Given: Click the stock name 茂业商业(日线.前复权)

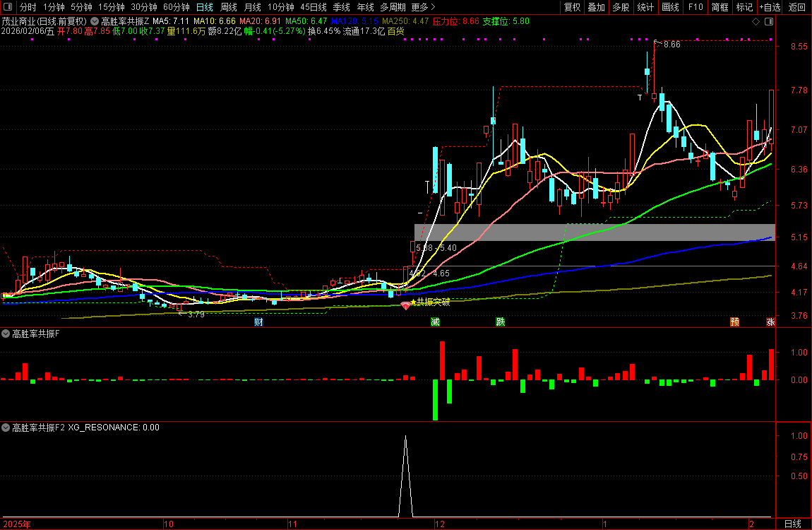Looking at the screenshot, I should (44, 21).
